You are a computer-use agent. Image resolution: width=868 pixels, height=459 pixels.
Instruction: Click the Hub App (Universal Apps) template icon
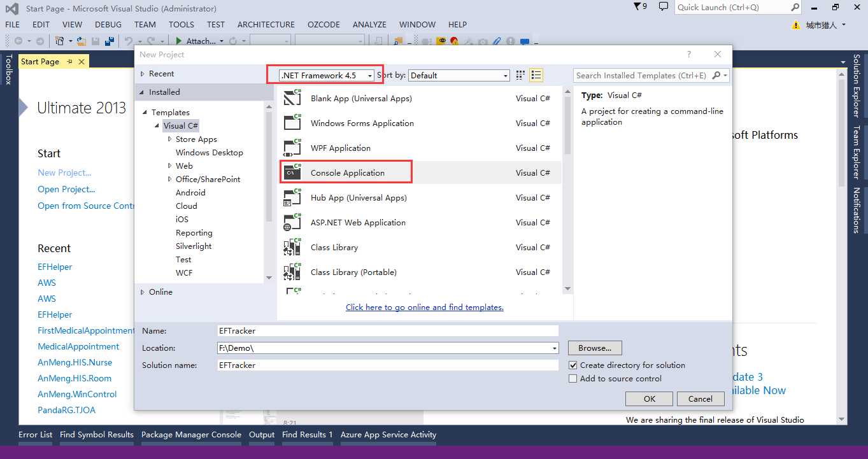pyautogui.click(x=292, y=197)
